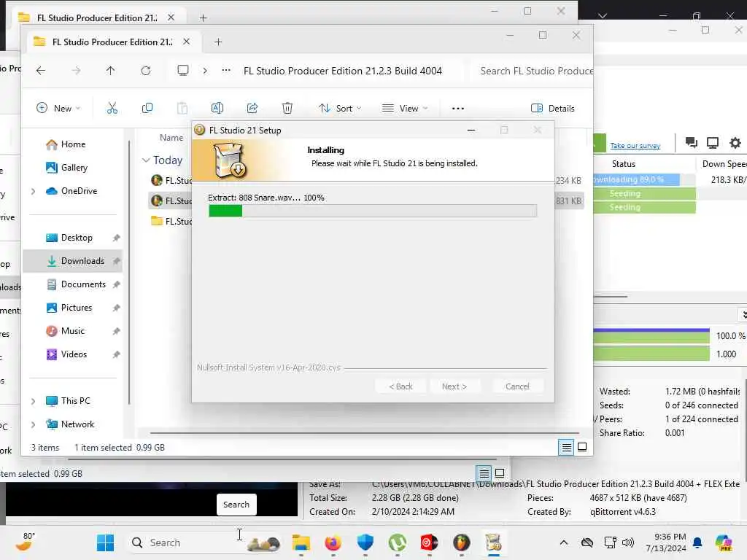The image size is (747, 560).
Task: Open the clock showing 9:36 PM
Action: coord(666,542)
